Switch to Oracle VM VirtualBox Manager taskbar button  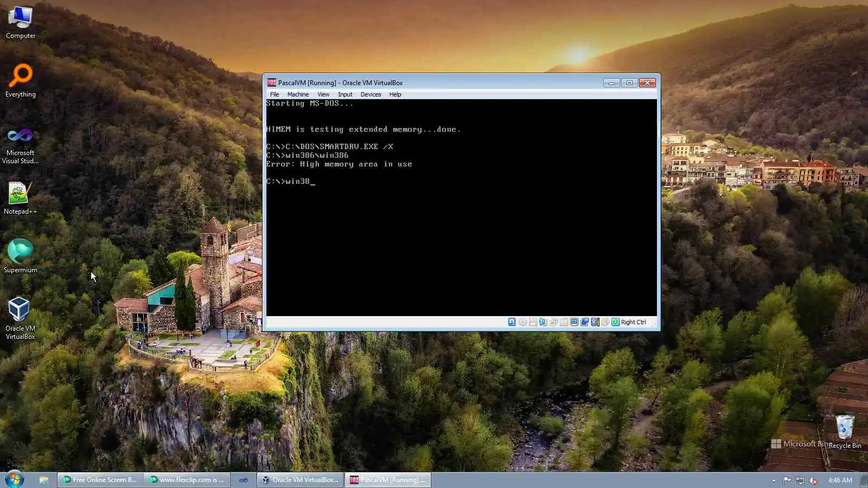click(x=300, y=480)
